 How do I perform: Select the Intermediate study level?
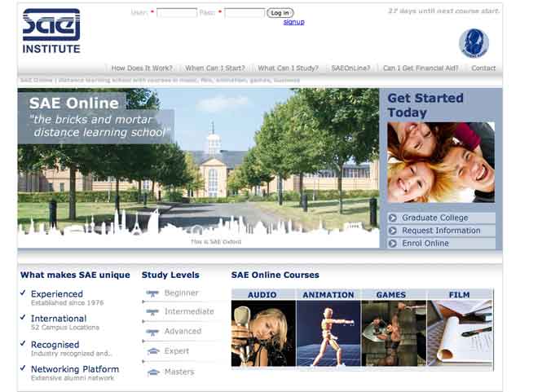coord(189,311)
